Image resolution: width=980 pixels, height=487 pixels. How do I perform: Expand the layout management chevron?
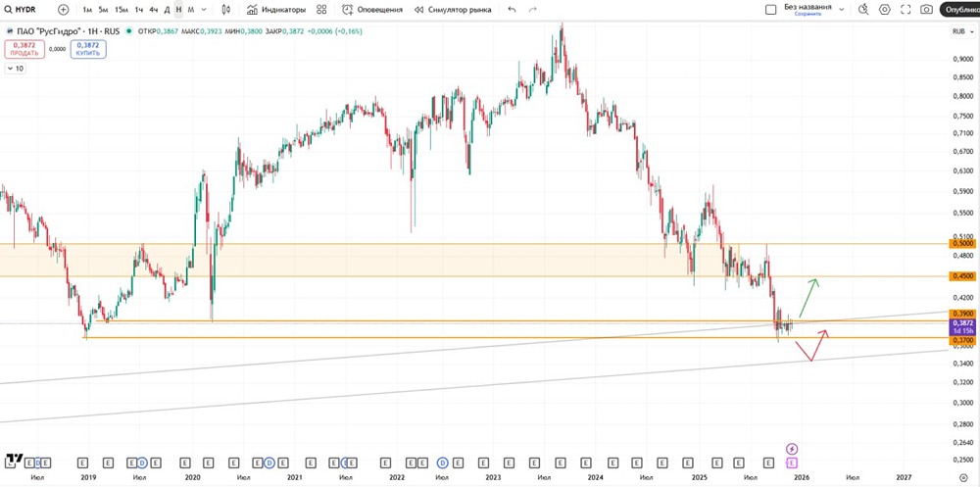coord(841,10)
